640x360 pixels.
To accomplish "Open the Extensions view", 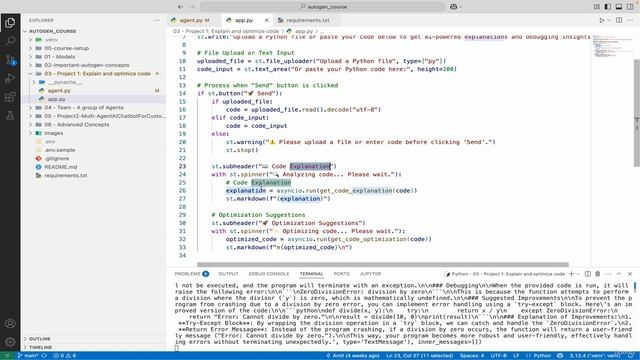I will pos(10,97).
